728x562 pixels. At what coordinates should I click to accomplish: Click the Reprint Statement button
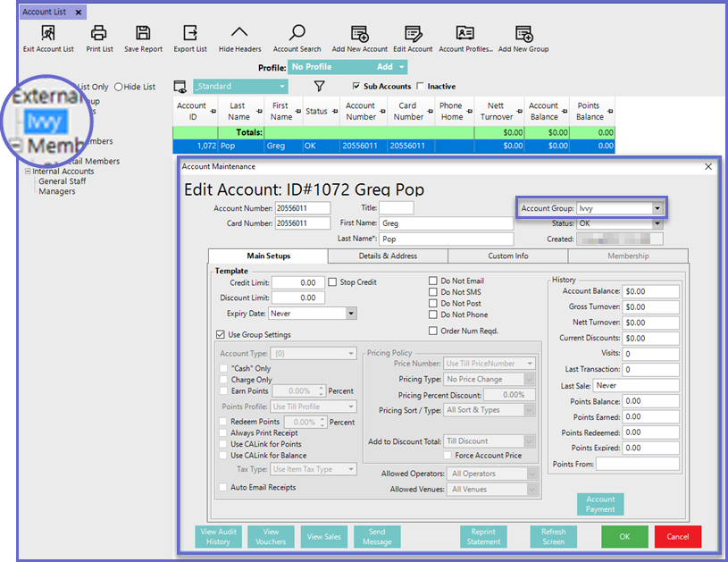483,537
